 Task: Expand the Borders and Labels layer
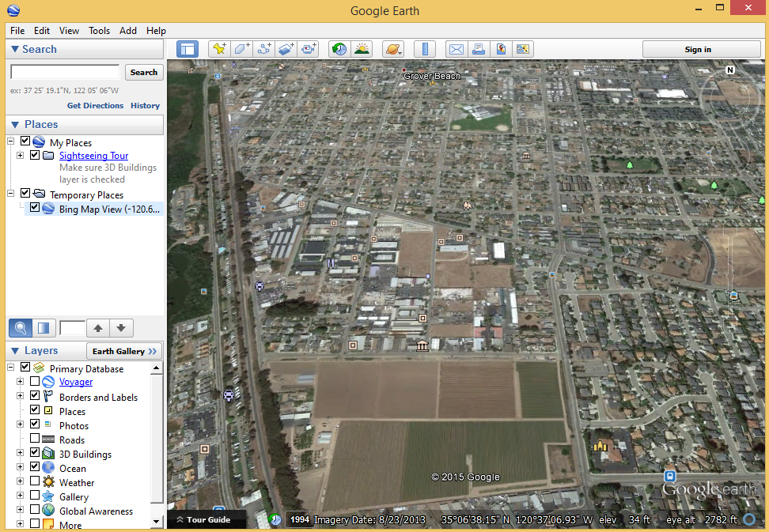pos(20,396)
